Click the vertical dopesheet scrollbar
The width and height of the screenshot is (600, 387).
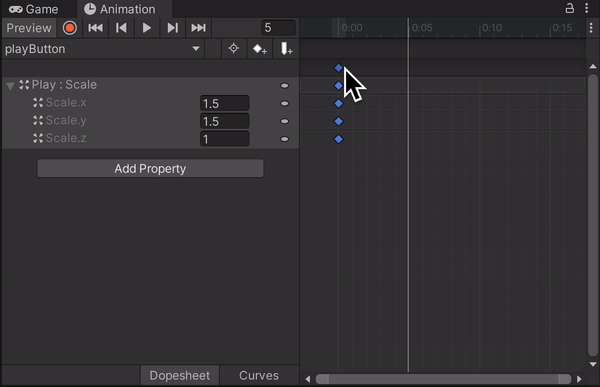click(x=593, y=215)
